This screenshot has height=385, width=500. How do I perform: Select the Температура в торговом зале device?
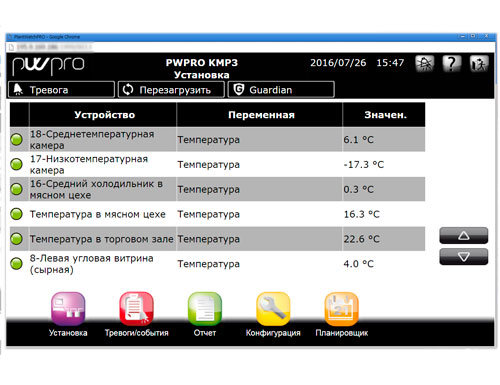point(102,239)
